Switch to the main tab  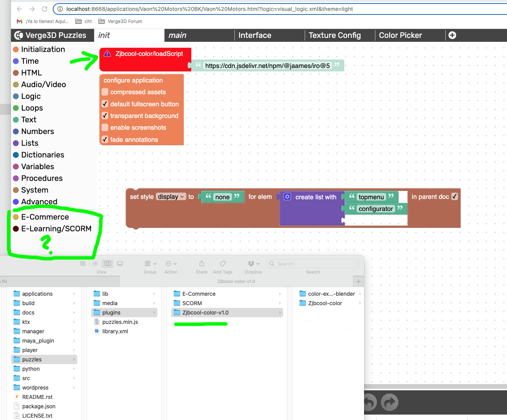[x=199, y=35]
